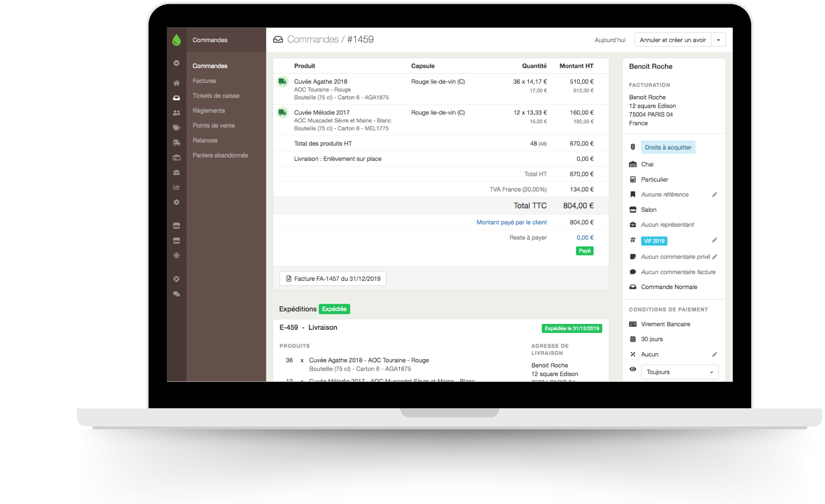The image size is (825, 504).
Task: Click the Salon sales point entry
Action: tap(649, 210)
